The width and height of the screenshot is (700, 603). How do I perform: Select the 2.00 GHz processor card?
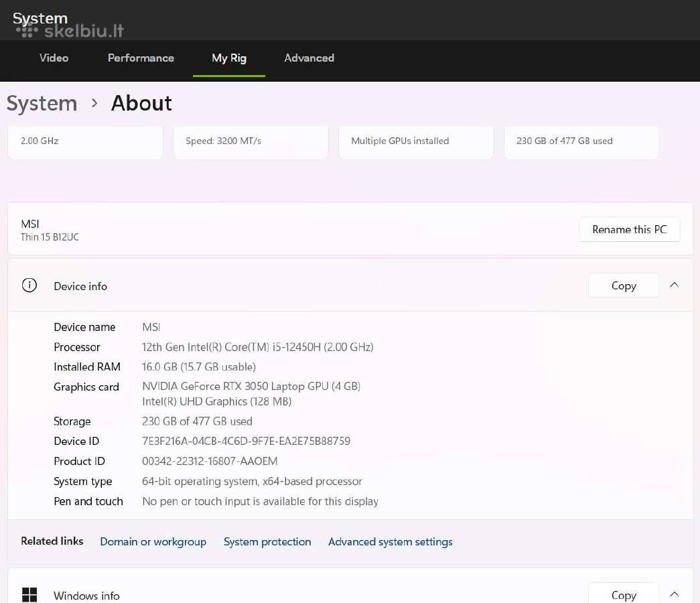85,142
